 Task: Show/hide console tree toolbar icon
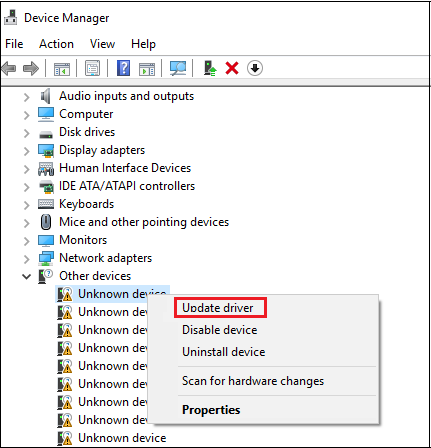tap(62, 69)
